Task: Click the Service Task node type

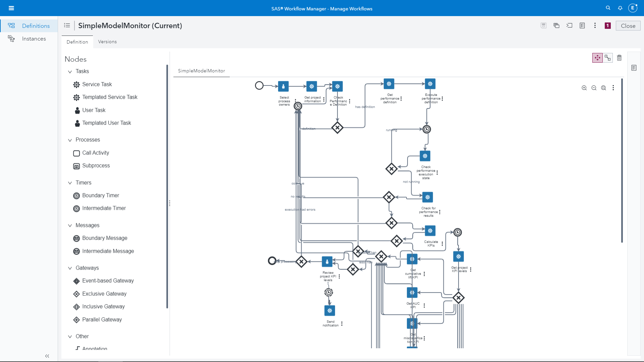Action: 97,84
